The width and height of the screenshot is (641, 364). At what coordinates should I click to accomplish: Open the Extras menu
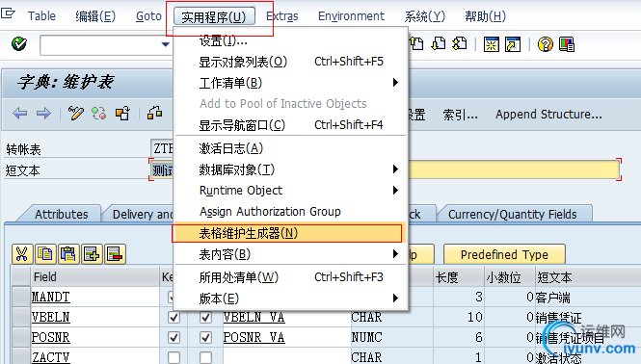(x=282, y=16)
